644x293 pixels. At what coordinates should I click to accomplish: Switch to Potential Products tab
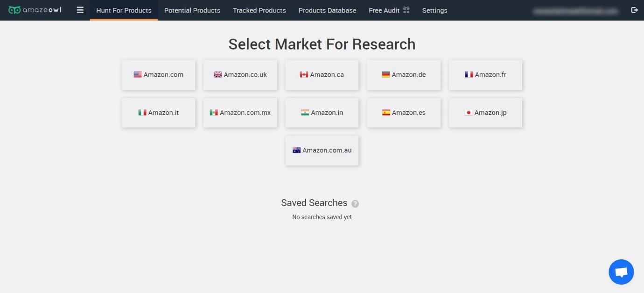[192, 10]
